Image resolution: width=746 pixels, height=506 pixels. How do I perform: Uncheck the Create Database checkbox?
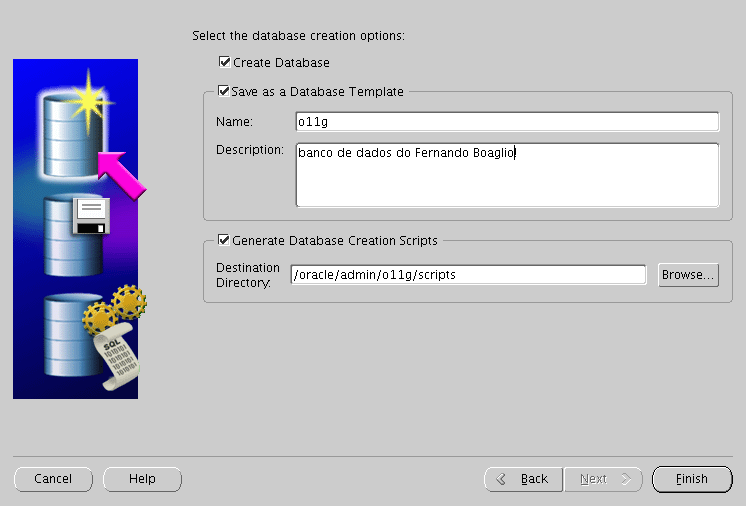(225, 62)
